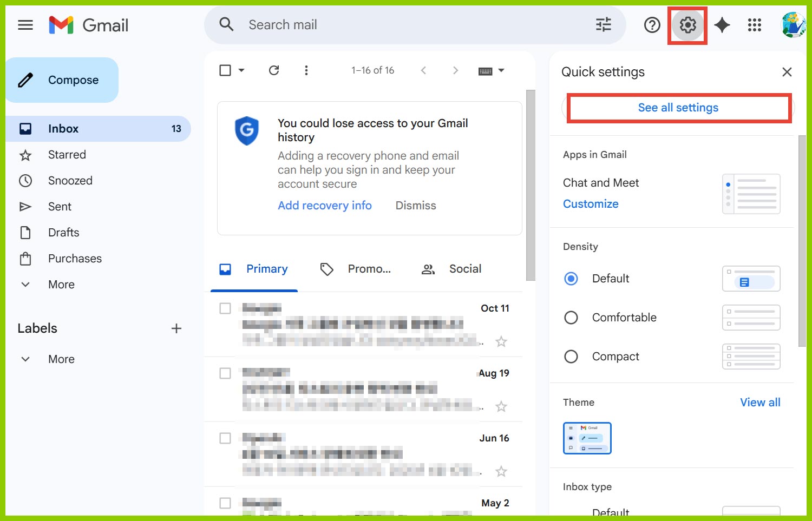
Task: Click the Quick settings scrollbar
Action: (802, 241)
